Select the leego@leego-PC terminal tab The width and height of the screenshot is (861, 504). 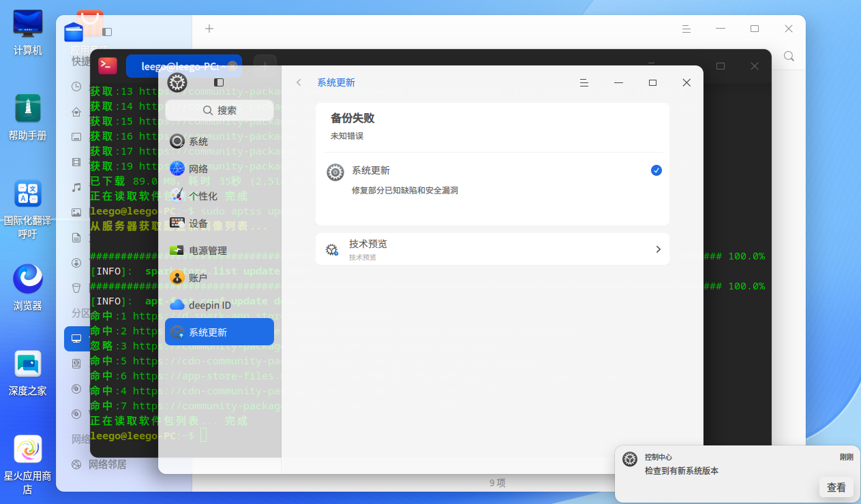[x=183, y=66]
